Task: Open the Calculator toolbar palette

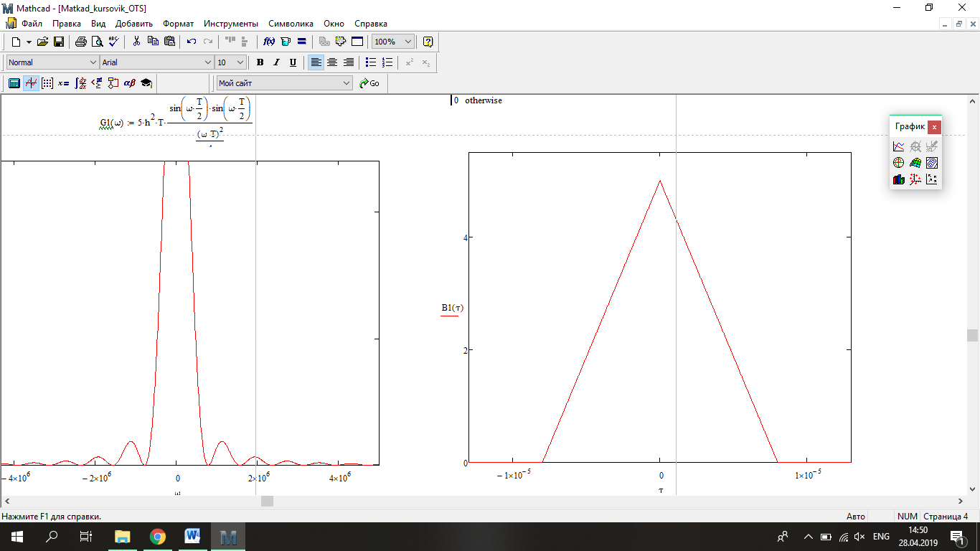Action: coord(14,83)
